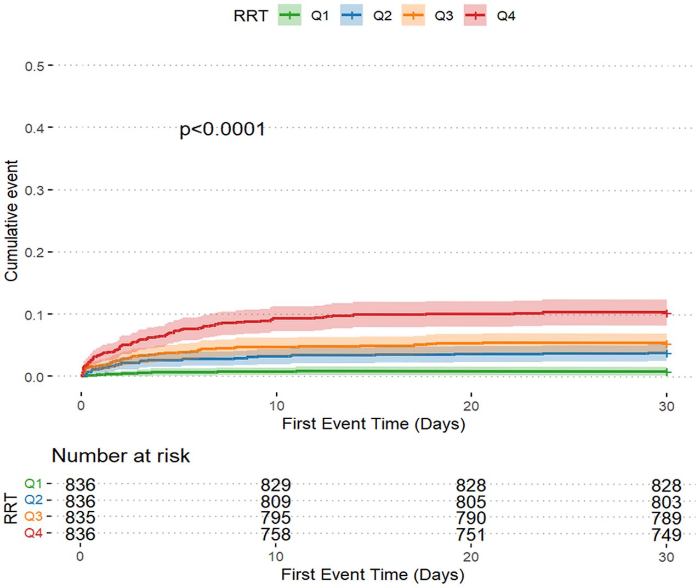Click the green Q1 row label in risk table
The image size is (700, 588).
[33, 484]
